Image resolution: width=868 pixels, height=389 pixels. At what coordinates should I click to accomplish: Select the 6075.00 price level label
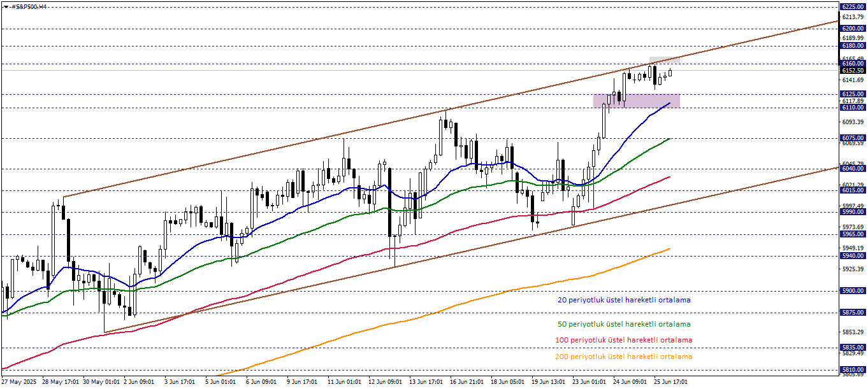coord(853,138)
